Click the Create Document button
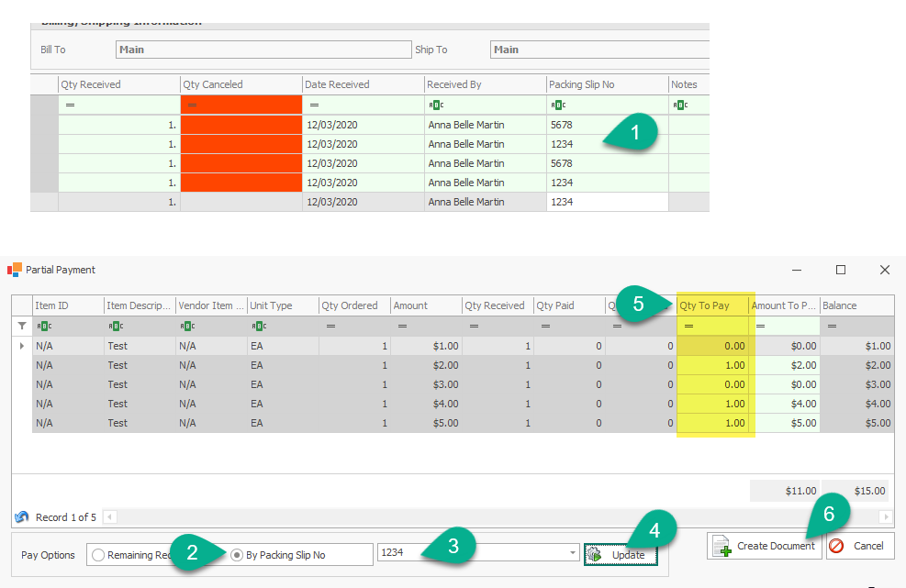Viewport: 906px width, 588px height. click(764, 546)
